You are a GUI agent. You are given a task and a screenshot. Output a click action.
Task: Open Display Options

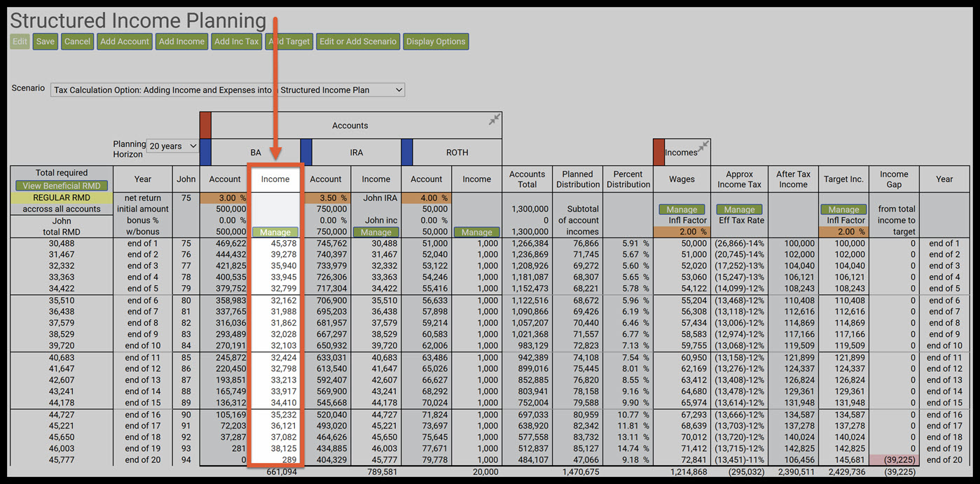click(x=436, y=41)
